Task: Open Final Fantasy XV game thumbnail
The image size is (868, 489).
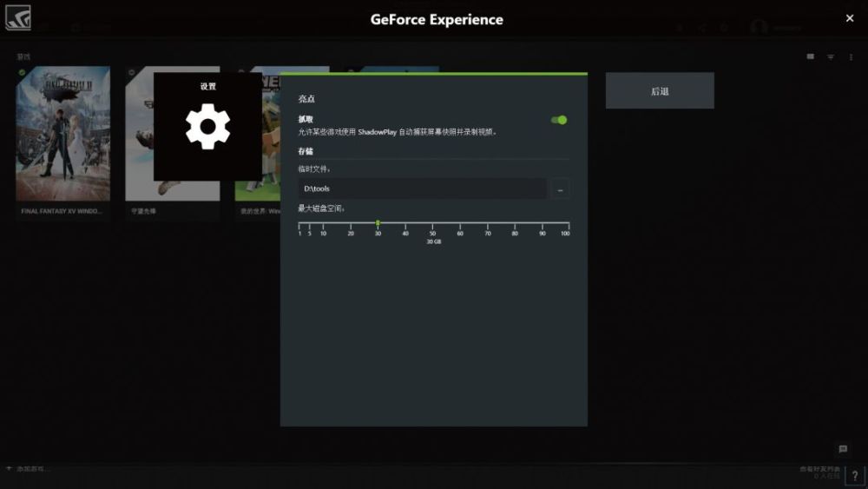Action: click(x=63, y=134)
